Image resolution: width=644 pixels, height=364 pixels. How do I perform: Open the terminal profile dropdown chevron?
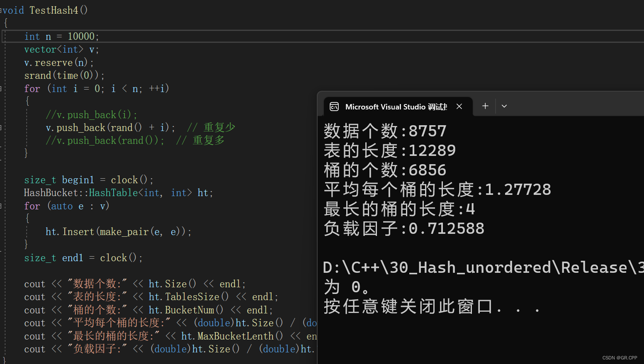click(x=504, y=106)
